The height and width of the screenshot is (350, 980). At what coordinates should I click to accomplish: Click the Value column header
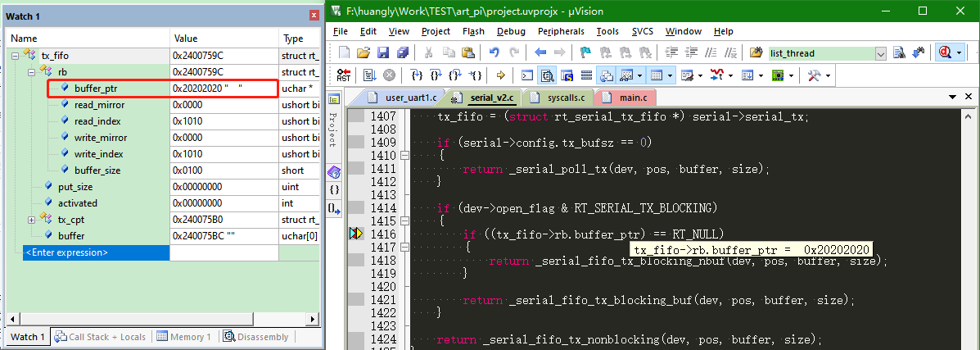(224, 39)
